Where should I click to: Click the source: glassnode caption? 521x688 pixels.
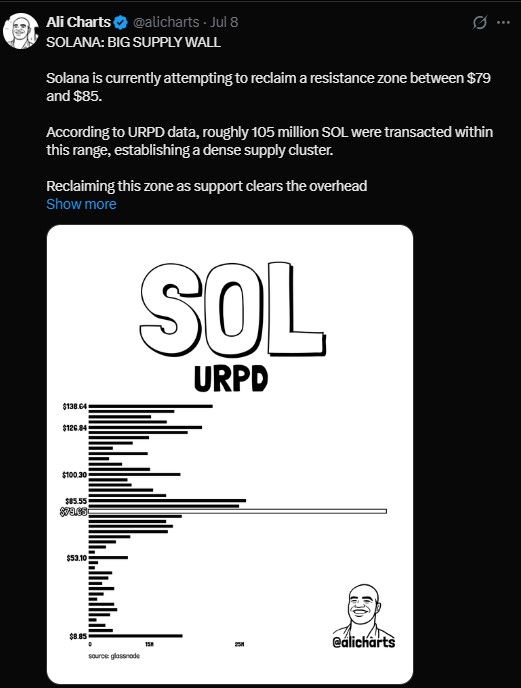tap(114, 656)
